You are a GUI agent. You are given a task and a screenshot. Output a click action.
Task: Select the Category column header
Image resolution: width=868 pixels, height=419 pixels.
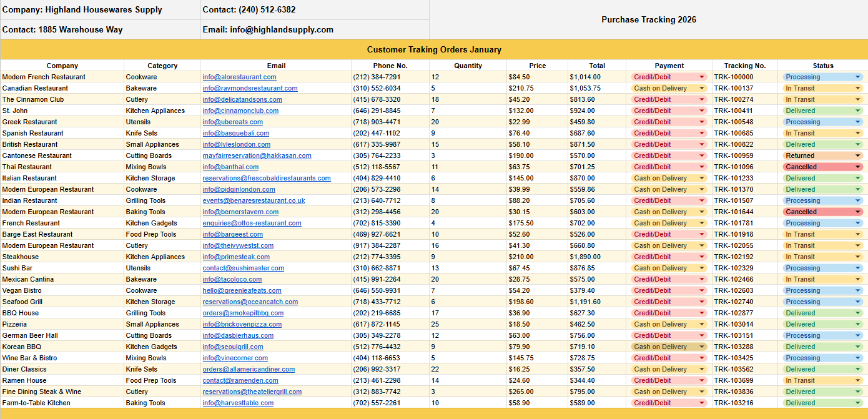click(x=162, y=66)
